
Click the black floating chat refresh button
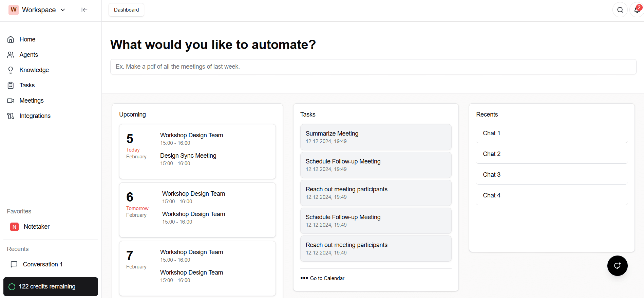[617, 266]
